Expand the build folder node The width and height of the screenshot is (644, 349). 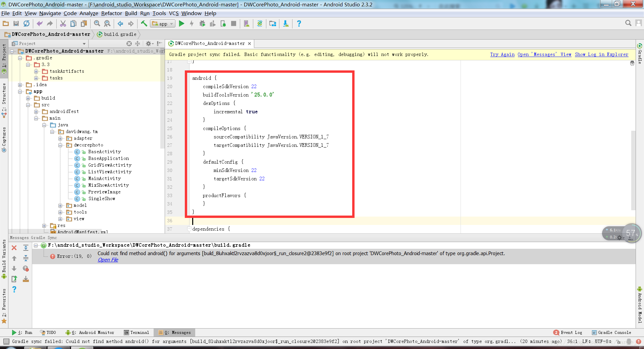(28, 98)
